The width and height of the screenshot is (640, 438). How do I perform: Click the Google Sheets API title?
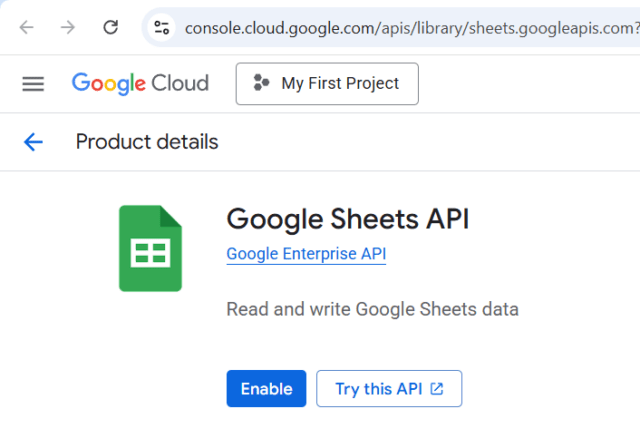point(347,219)
